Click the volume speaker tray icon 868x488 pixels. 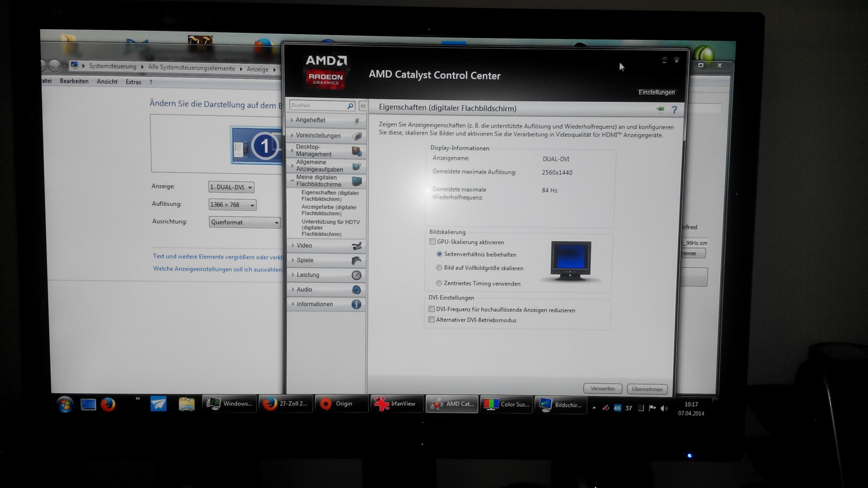664,408
